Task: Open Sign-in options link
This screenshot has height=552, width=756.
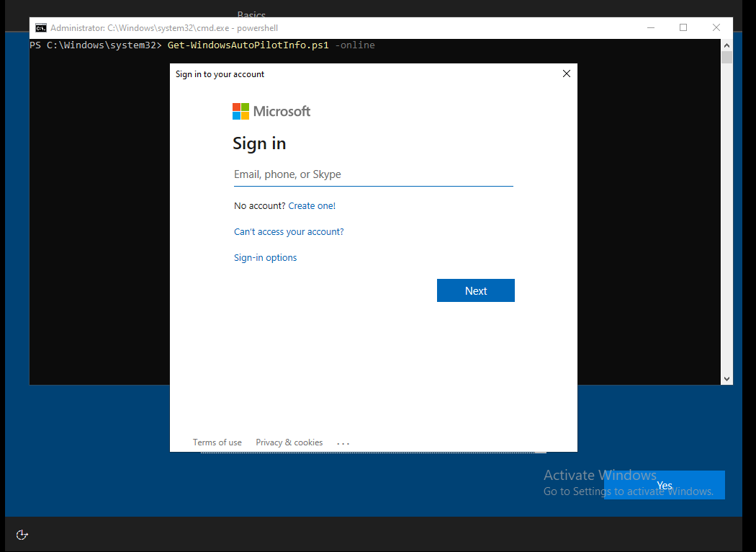Action: point(265,258)
